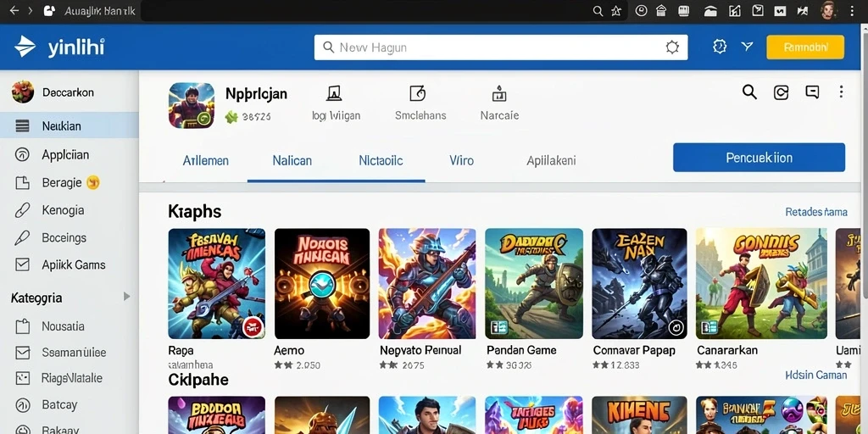868x434 pixels.
Task: Click the Hdsin Caman link
Action: (x=816, y=376)
